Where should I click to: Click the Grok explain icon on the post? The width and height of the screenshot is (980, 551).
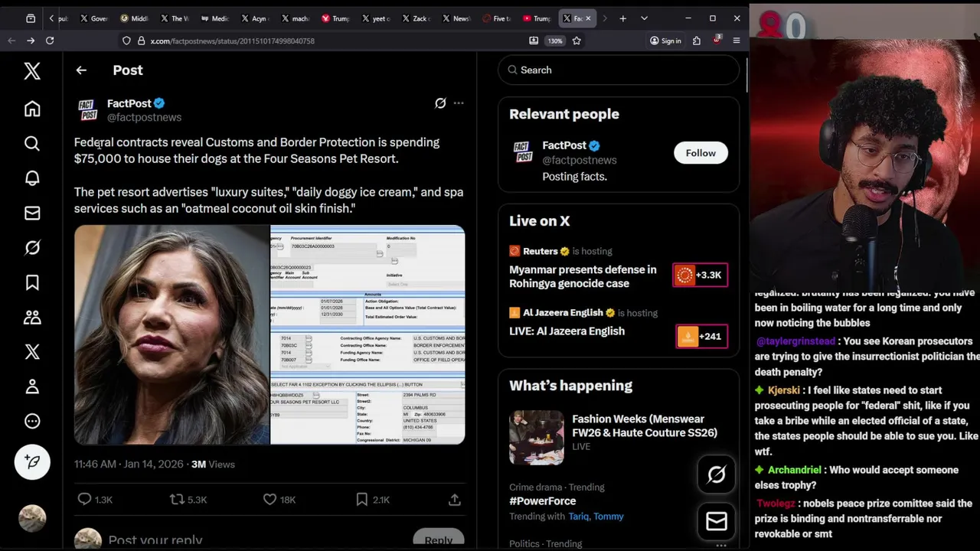click(440, 103)
